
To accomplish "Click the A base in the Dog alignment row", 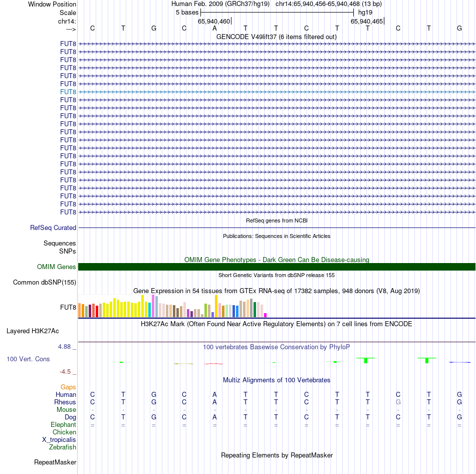I will 214,417.
